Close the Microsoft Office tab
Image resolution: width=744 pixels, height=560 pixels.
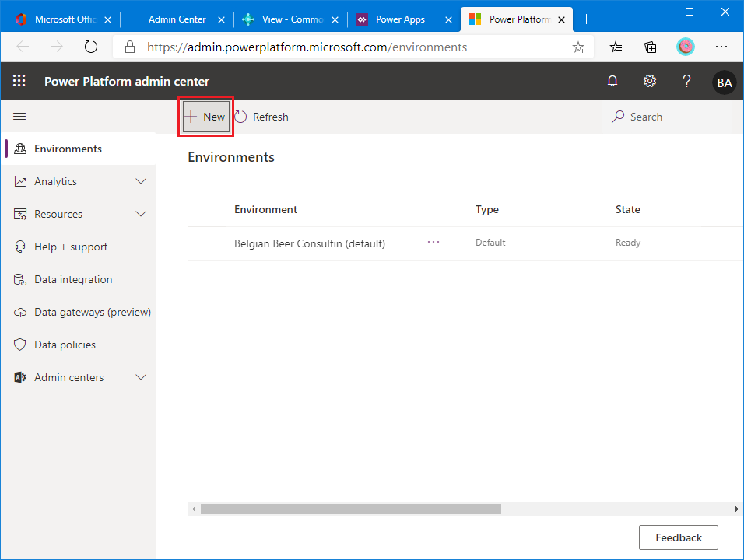click(107, 19)
